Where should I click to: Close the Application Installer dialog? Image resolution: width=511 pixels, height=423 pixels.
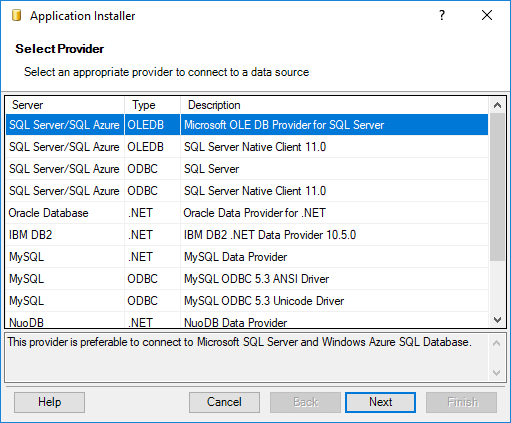tap(487, 15)
